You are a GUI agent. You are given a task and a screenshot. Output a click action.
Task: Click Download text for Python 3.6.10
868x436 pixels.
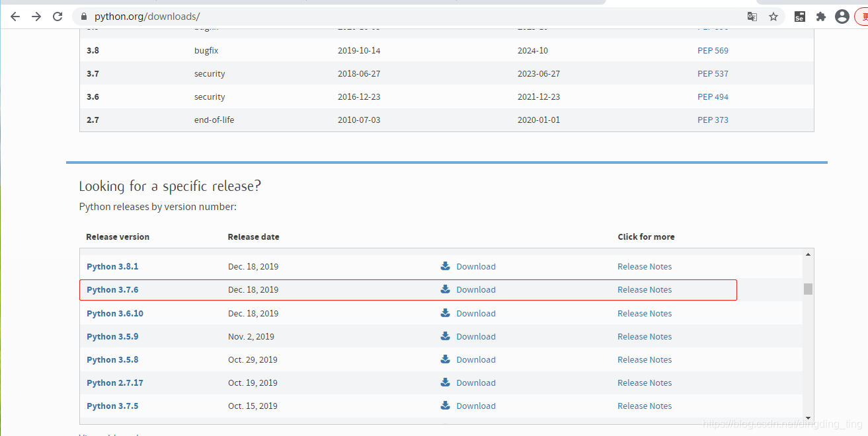pyautogui.click(x=476, y=314)
